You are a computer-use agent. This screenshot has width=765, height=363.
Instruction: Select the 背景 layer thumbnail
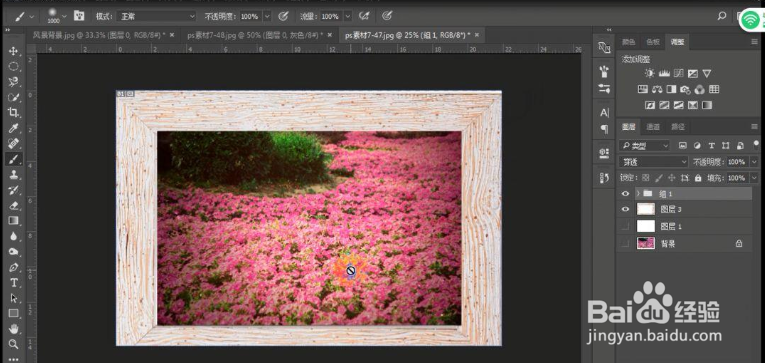click(646, 243)
